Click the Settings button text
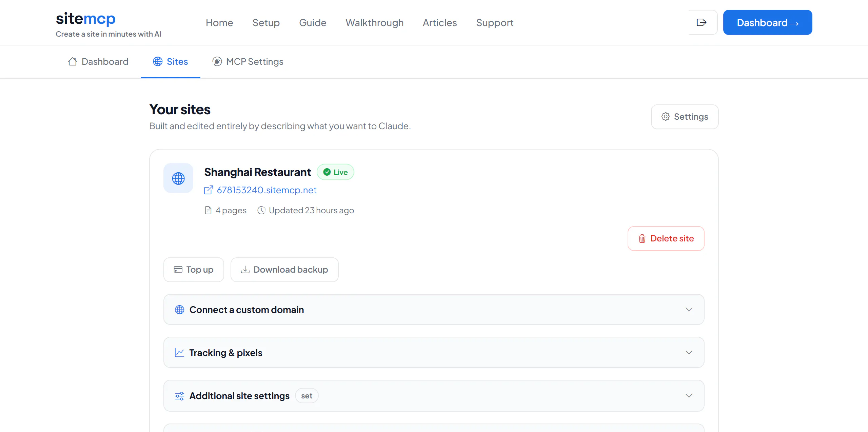The image size is (868, 432). coord(691,117)
